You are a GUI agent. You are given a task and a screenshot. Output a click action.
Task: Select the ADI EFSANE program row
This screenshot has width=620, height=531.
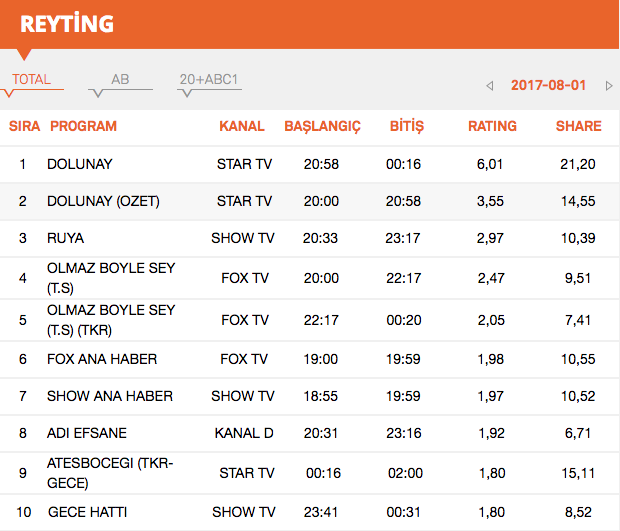[87, 433]
